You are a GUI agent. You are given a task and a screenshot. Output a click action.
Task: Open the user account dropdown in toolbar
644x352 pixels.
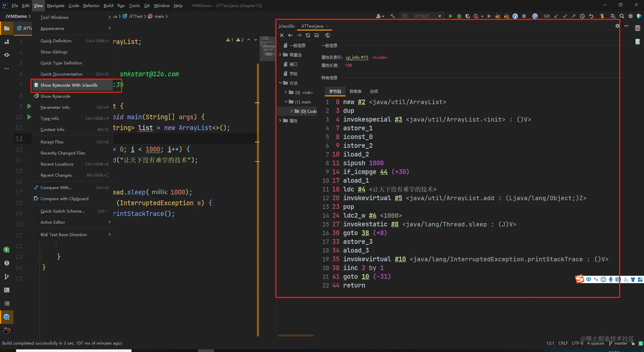pyautogui.click(x=380, y=16)
